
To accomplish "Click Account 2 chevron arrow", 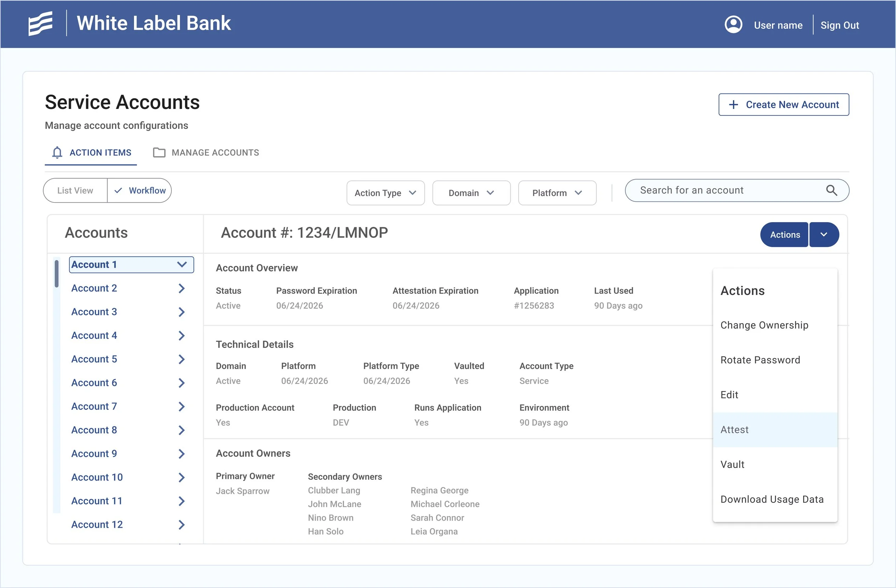I will point(181,288).
